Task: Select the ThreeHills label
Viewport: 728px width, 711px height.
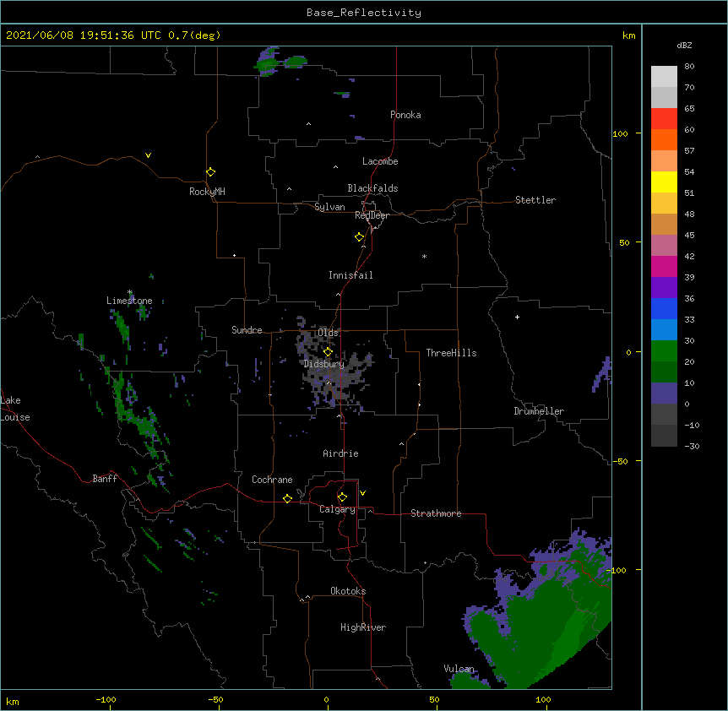Action: coord(451,353)
